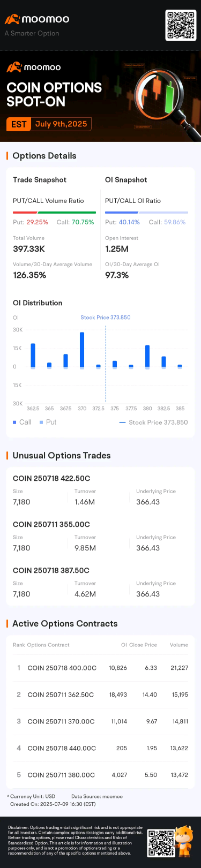Click the 380 strike OI bar
This screenshot has width=201, height=868.
point(147,357)
